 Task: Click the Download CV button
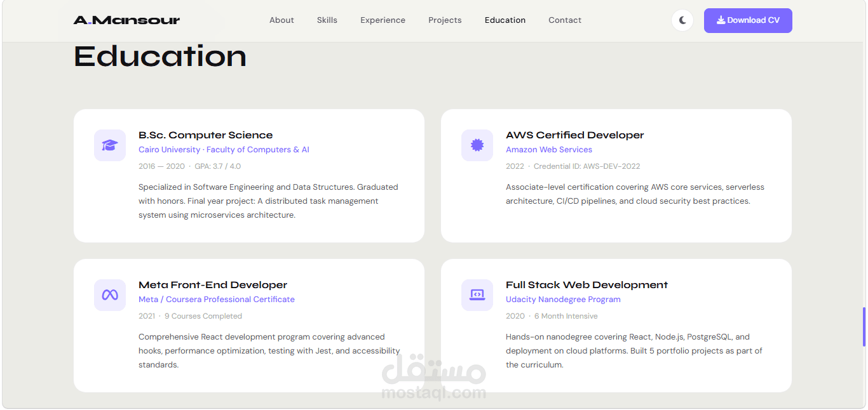click(x=748, y=20)
